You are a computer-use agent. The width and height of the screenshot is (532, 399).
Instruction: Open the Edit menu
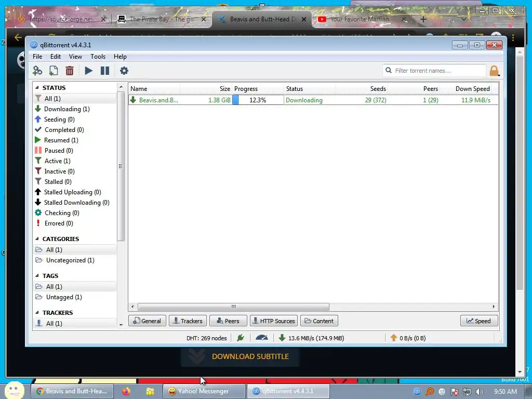[x=56, y=57]
